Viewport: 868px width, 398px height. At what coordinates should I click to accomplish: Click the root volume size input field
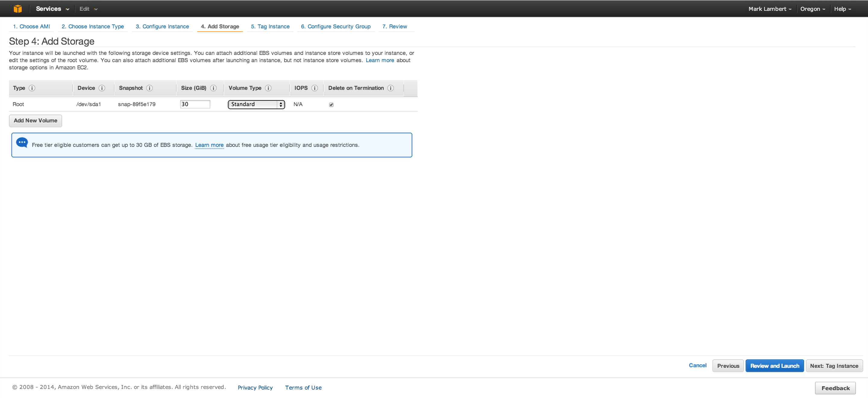coord(195,104)
